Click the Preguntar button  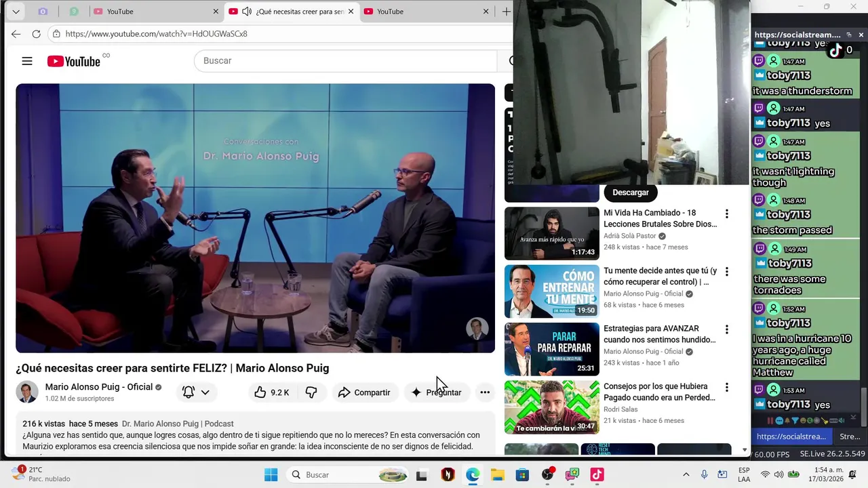click(437, 392)
